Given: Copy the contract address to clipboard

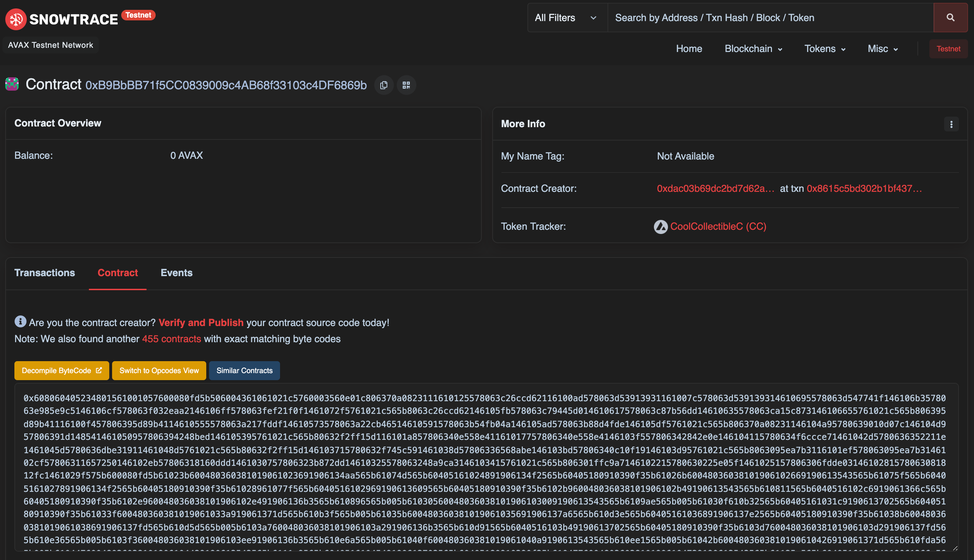Looking at the screenshot, I should click(x=384, y=85).
